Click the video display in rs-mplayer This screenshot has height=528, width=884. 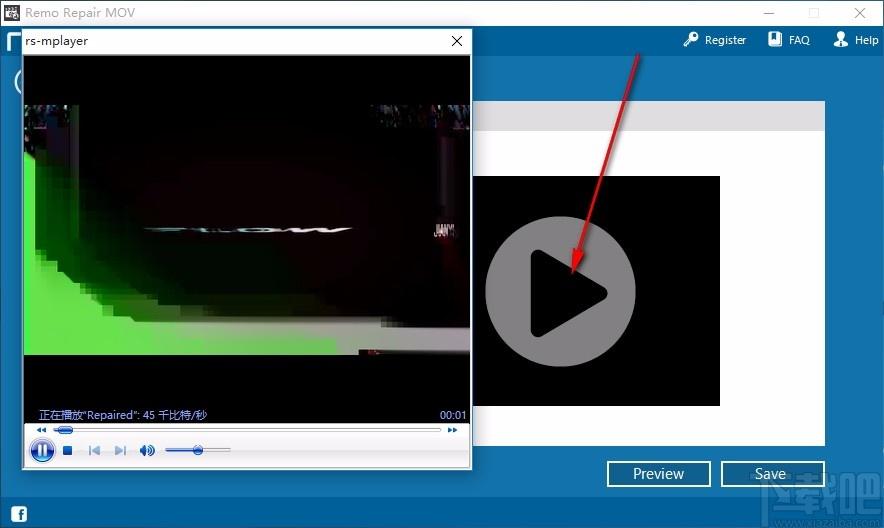pyautogui.click(x=247, y=230)
